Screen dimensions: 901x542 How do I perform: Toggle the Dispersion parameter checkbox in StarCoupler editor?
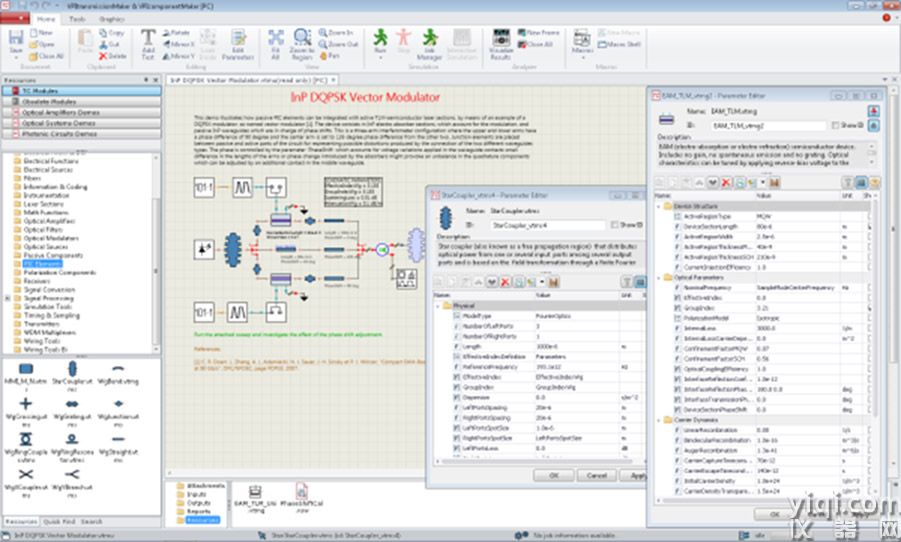[x=457, y=397]
